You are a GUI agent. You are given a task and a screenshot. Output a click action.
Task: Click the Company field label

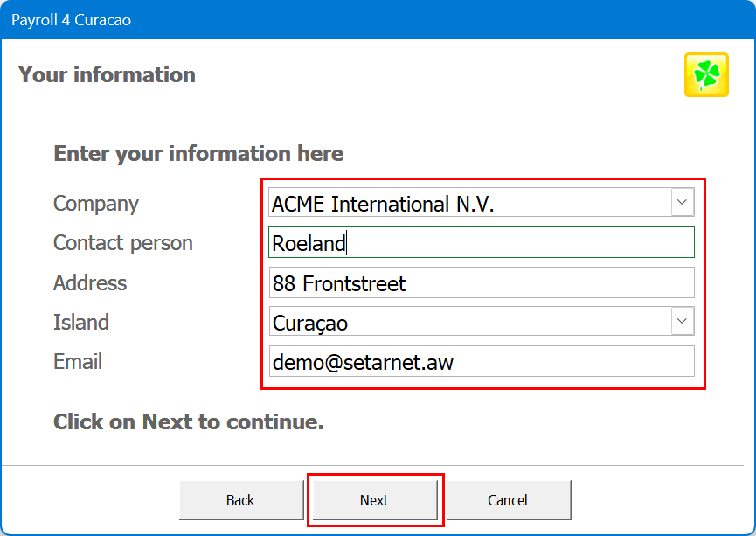(x=96, y=204)
